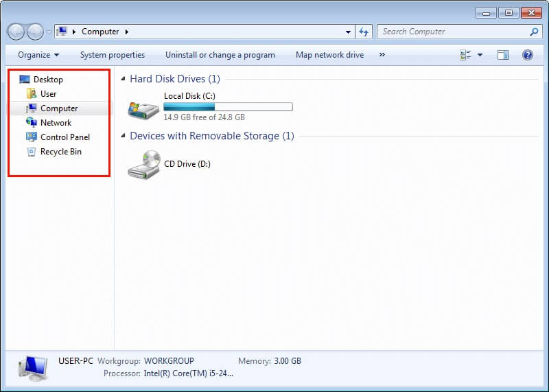Select Control Panel in the sidebar
The width and height of the screenshot is (549, 392).
click(x=65, y=137)
